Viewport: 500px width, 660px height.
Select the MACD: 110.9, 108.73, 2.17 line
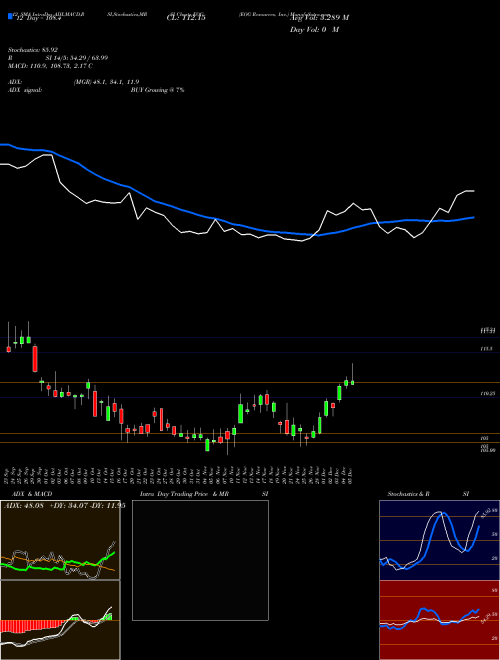(51, 66)
